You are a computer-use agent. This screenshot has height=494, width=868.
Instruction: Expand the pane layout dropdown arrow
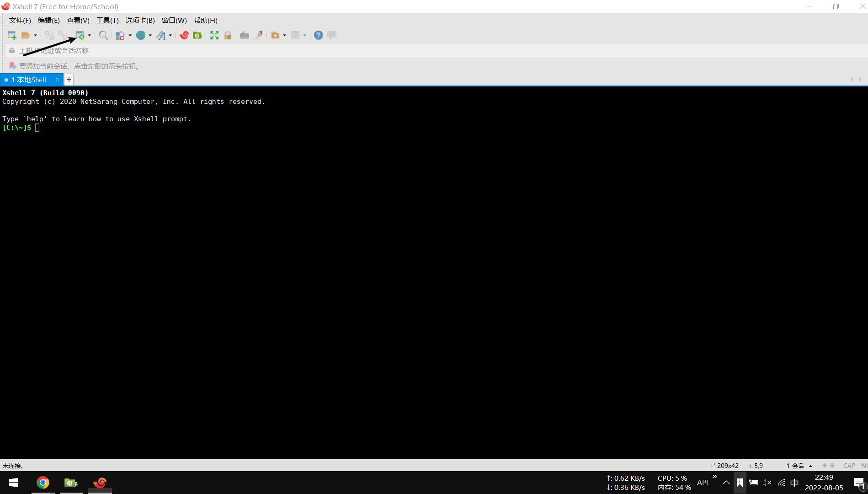pos(304,35)
